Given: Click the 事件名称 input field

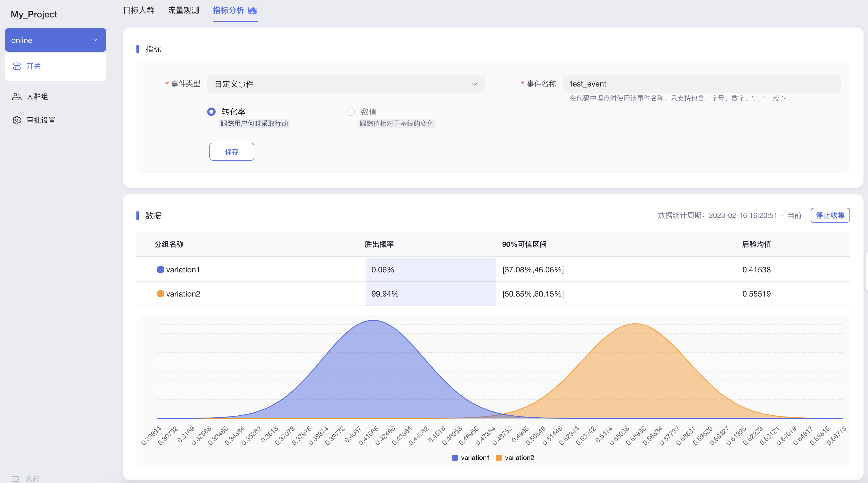Looking at the screenshot, I should click(701, 84).
